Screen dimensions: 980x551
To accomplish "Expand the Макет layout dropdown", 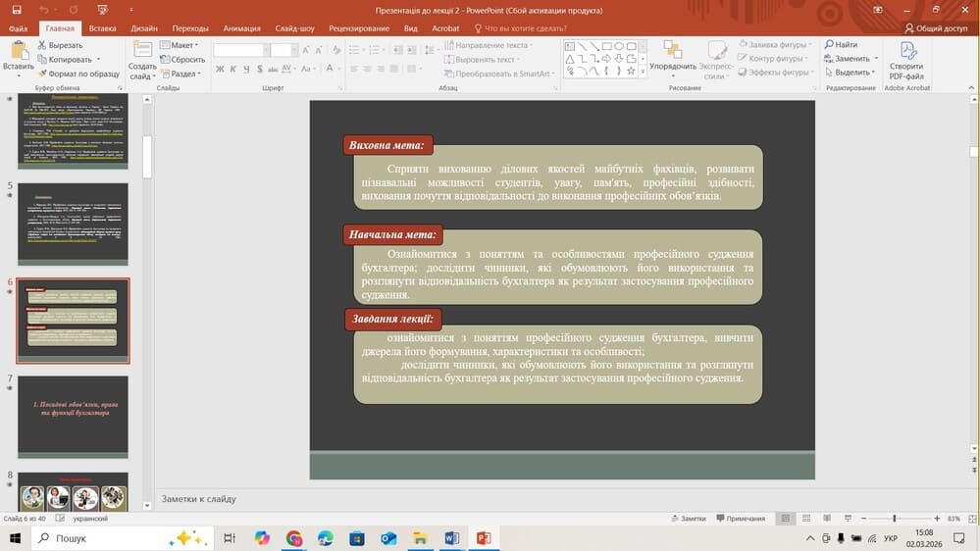I will (x=182, y=45).
